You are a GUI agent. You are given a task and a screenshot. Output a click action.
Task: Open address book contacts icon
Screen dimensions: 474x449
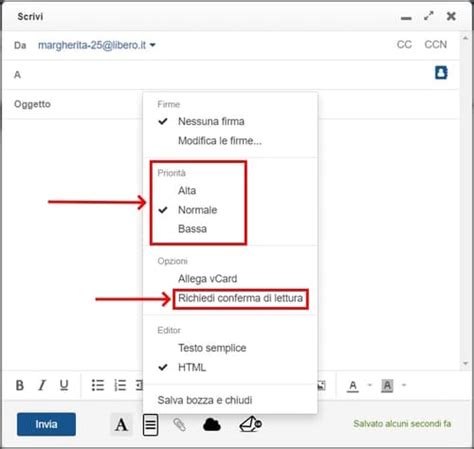point(441,73)
